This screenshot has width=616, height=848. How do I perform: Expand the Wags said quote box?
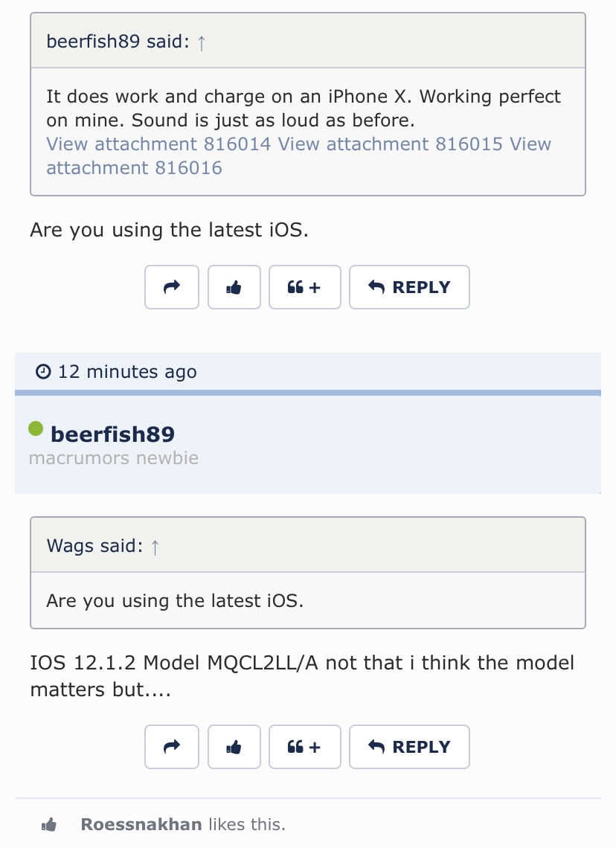click(x=308, y=573)
